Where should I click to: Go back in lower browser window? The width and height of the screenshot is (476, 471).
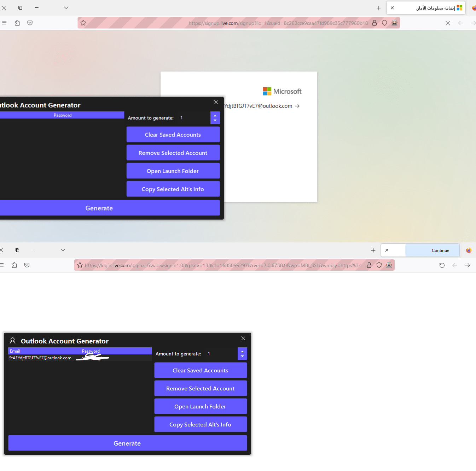[455, 265]
